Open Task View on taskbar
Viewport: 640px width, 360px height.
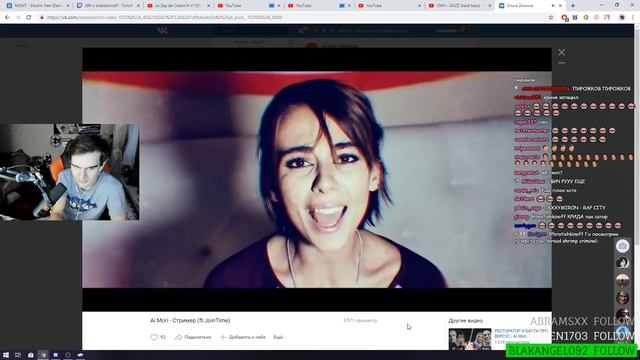[18, 355]
